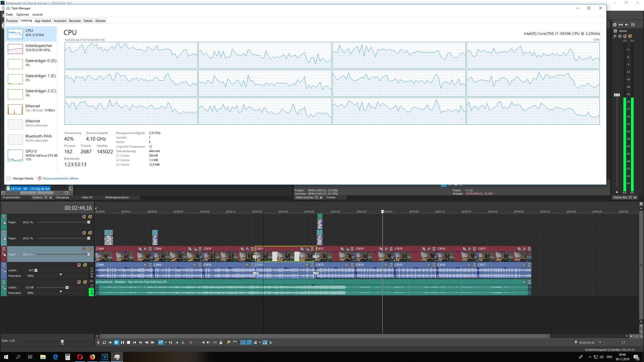
Task: Toggle auto ripple button
Action: (x=255, y=342)
